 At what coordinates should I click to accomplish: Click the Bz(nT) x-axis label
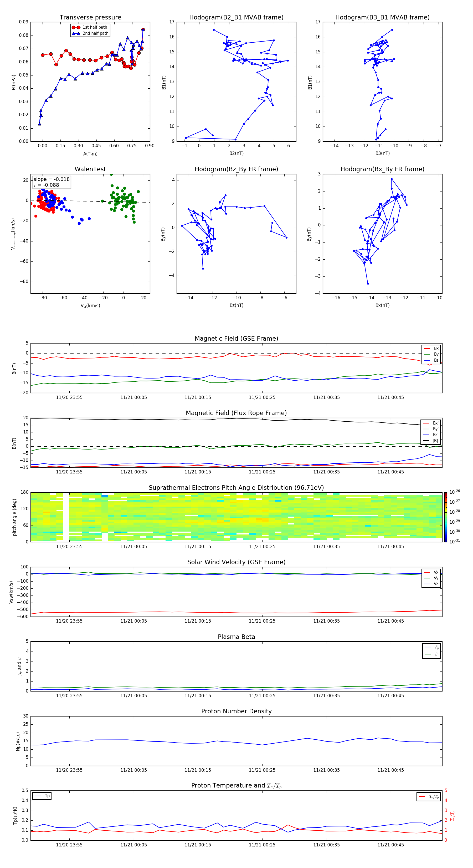236,305
